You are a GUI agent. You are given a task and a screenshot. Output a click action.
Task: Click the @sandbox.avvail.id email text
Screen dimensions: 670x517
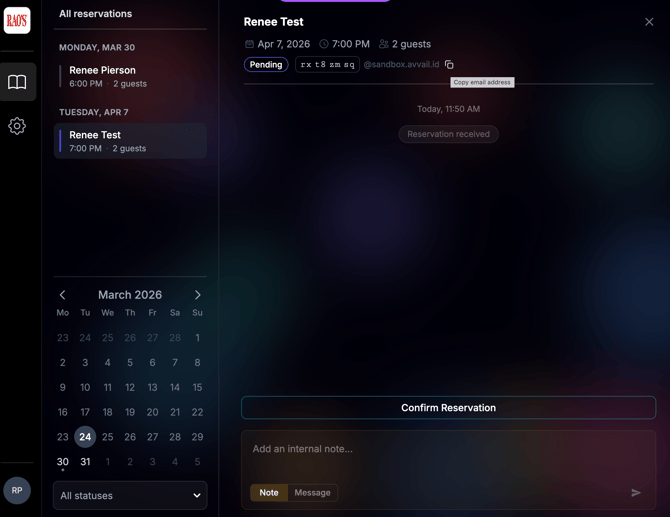pos(401,65)
